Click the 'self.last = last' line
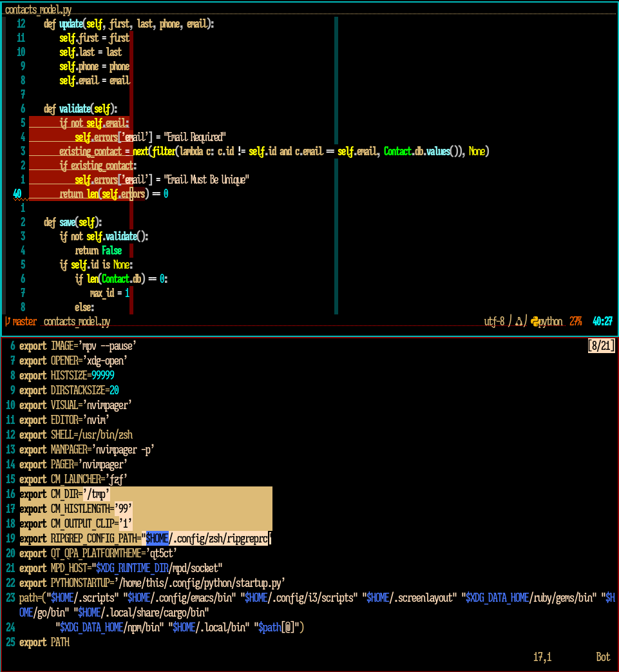Viewport: 619px width, 672px height. (x=91, y=52)
